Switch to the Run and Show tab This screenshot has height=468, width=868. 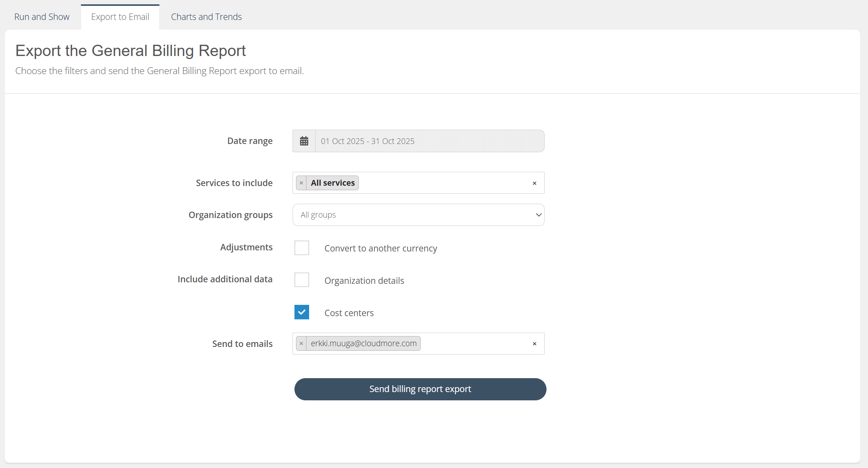coord(42,17)
